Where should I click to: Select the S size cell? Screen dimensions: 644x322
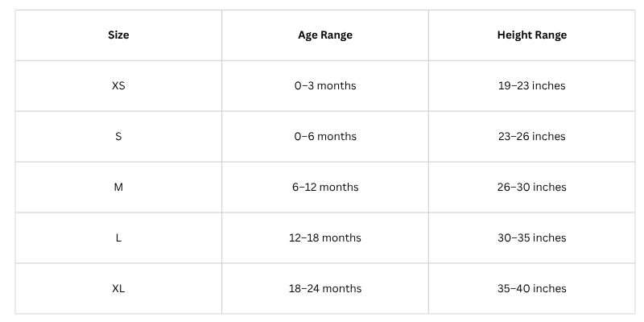pyautogui.click(x=118, y=137)
